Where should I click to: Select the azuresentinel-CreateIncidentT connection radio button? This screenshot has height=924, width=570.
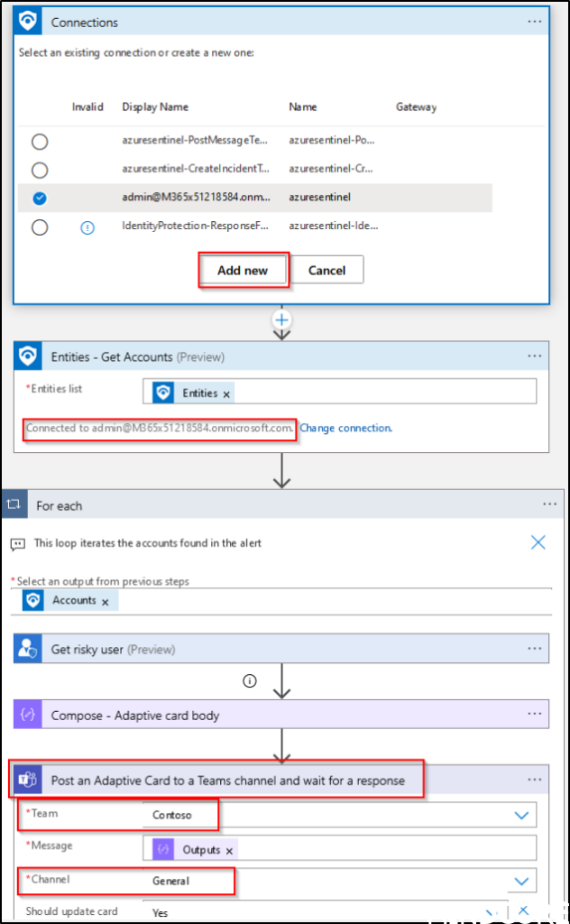(x=40, y=170)
